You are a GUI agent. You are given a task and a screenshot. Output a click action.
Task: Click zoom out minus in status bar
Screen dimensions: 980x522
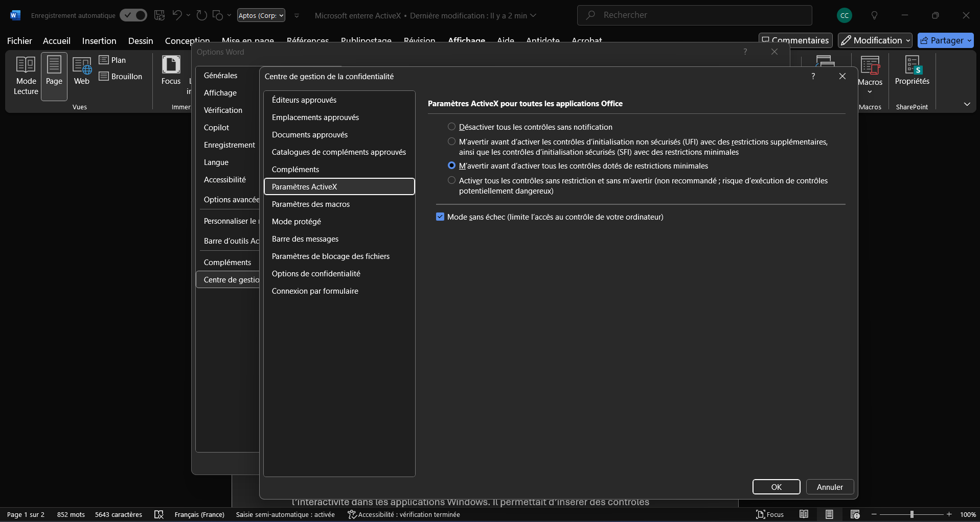(874, 514)
